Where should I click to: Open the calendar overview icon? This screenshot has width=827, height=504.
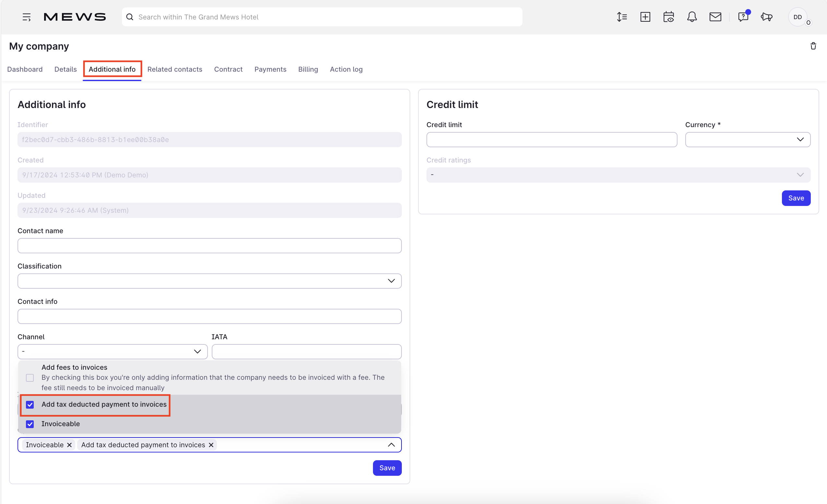click(x=669, y=17)
